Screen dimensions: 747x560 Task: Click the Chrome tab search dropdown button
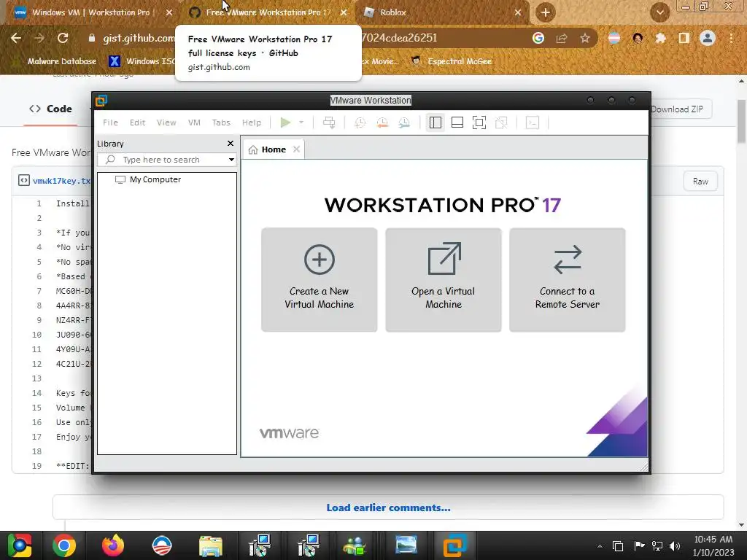point(659,12)
